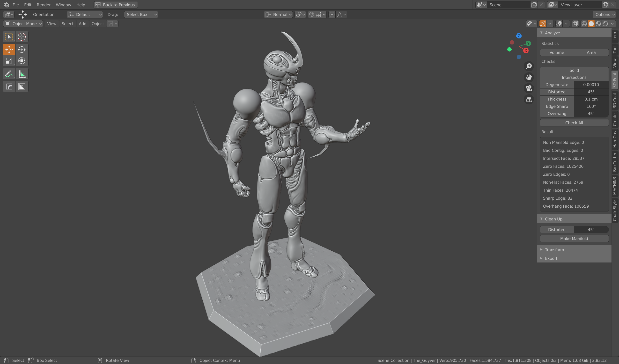Switch to wireframe viewport shading
This screenshot has width=619, height=364.
pos(584,24)
